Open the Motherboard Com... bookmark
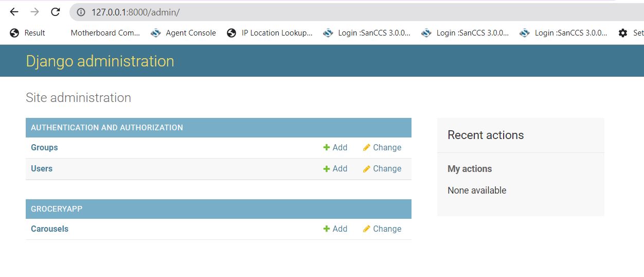The width and height of the screenshot is (644, 277). coord(105,33)
